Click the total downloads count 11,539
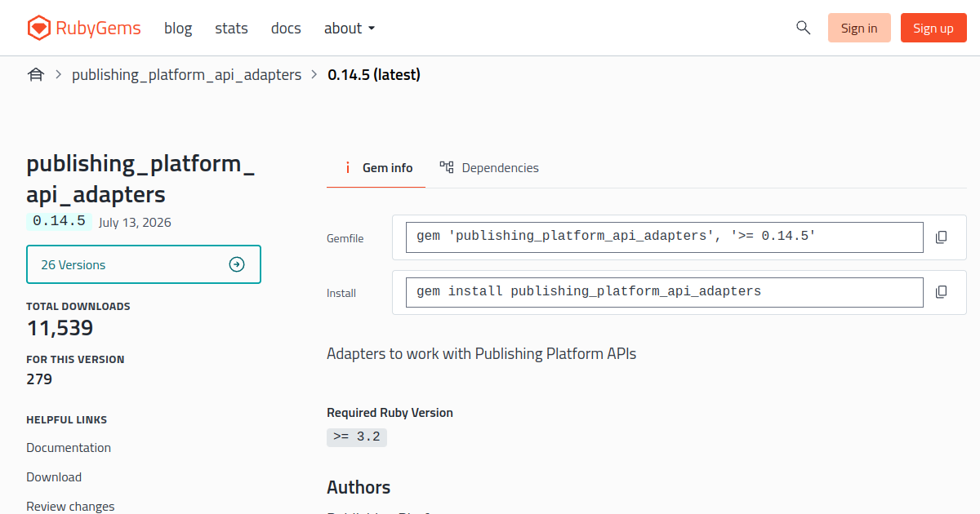 click(x=60, y=328)
